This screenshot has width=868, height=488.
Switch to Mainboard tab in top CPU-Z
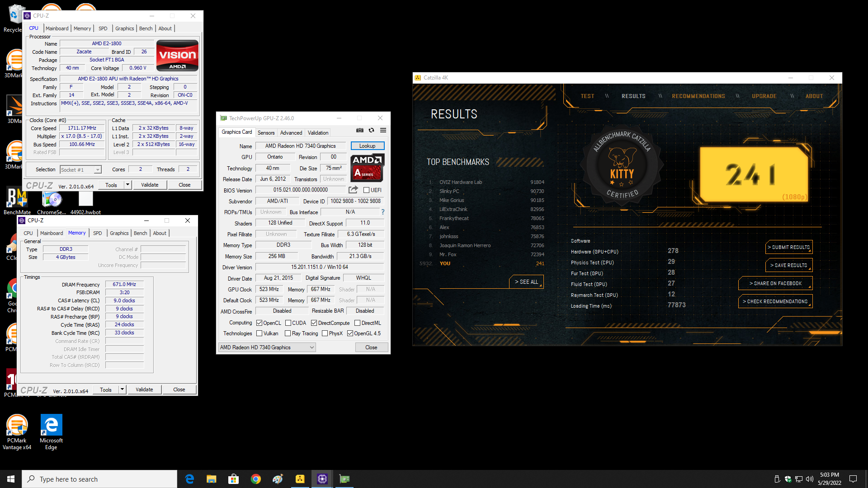point(57,28)
